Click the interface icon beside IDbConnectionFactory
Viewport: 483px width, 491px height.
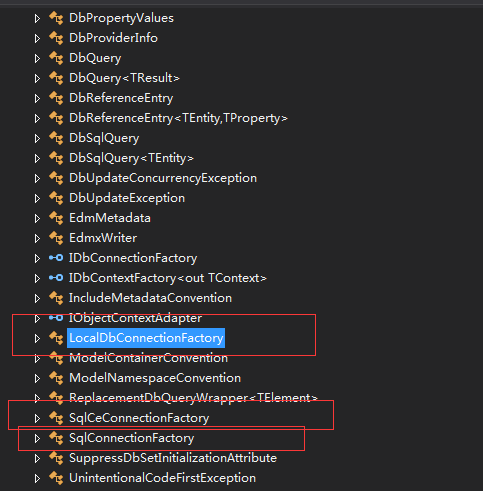coord(56,258)
